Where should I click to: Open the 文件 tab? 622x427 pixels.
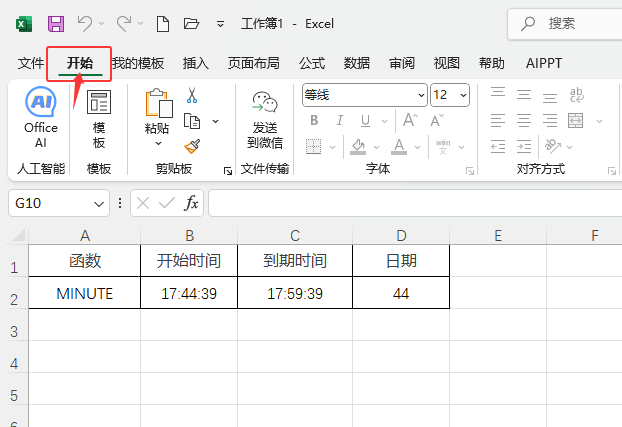pyautogui.click(x=31, y=63)
